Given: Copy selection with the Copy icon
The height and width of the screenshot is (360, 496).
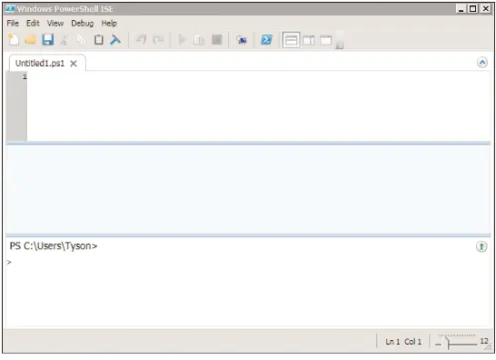Looking at the screenshot, I should tap(81, 40).
